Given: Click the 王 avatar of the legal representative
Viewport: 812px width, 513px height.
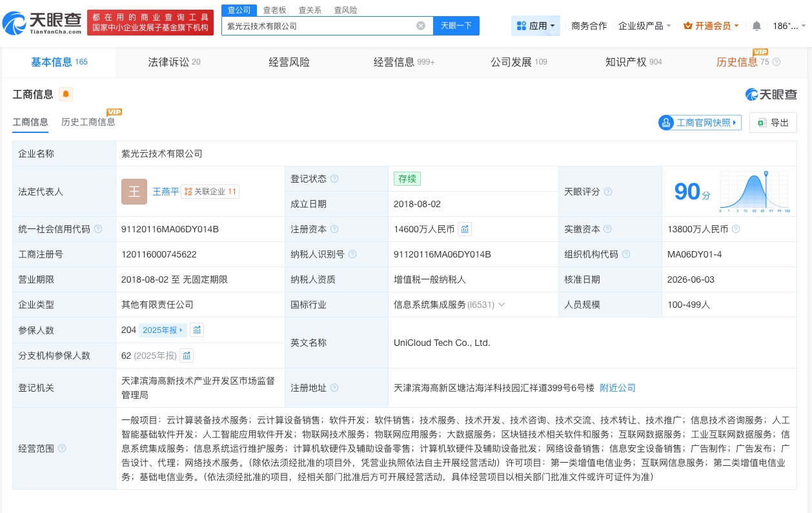Looking at the screenshot, I should (x=134, y=192).
